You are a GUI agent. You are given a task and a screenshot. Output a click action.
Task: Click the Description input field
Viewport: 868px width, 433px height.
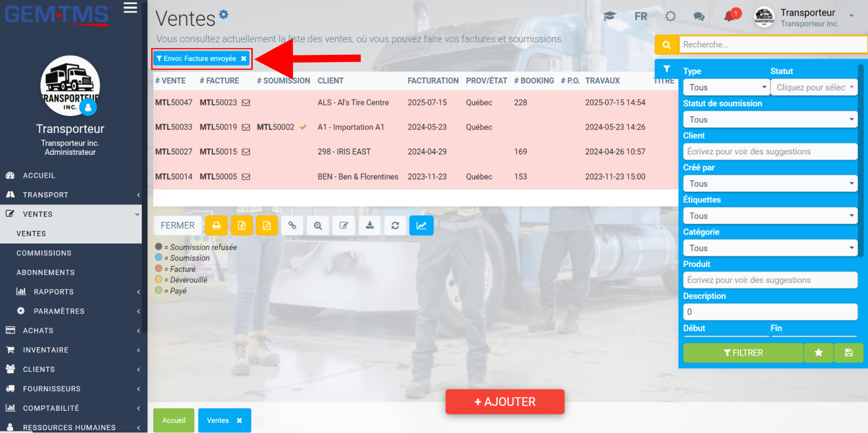point(770,312)
